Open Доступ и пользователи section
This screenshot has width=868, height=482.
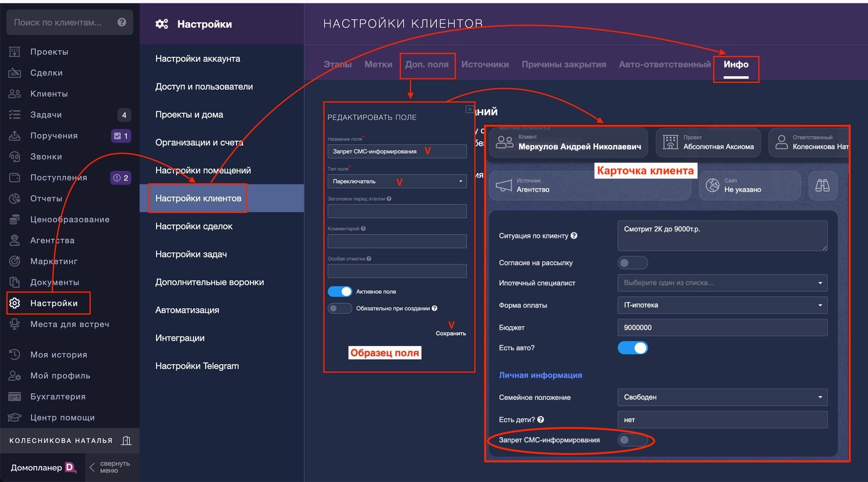point(204,87)
